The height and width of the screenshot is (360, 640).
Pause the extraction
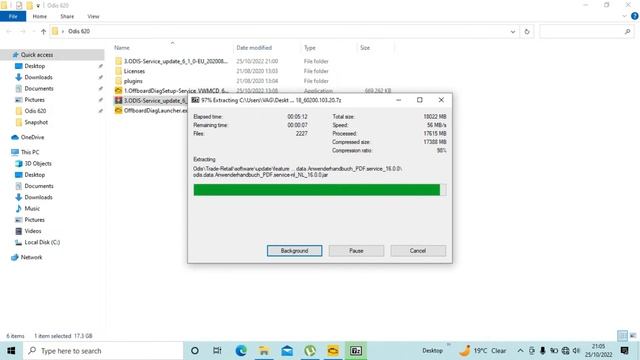coord(356,251)
